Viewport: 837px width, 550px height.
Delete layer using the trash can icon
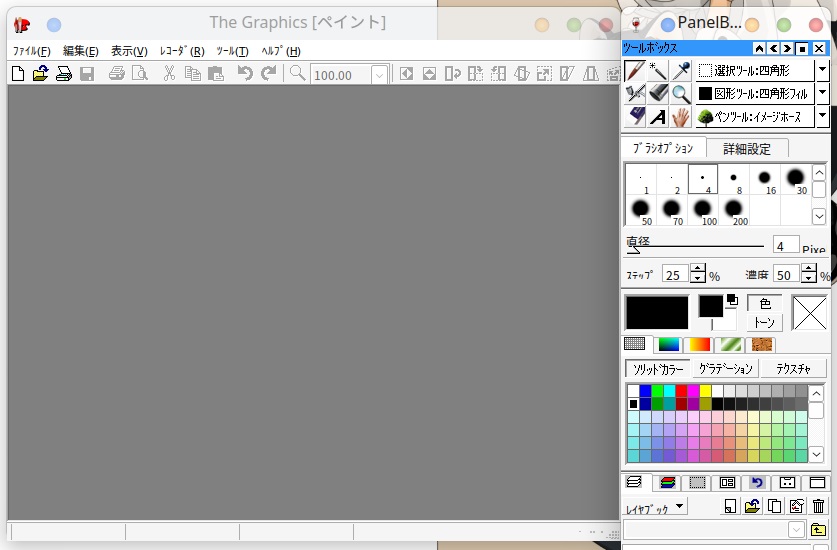coord(819,506)
